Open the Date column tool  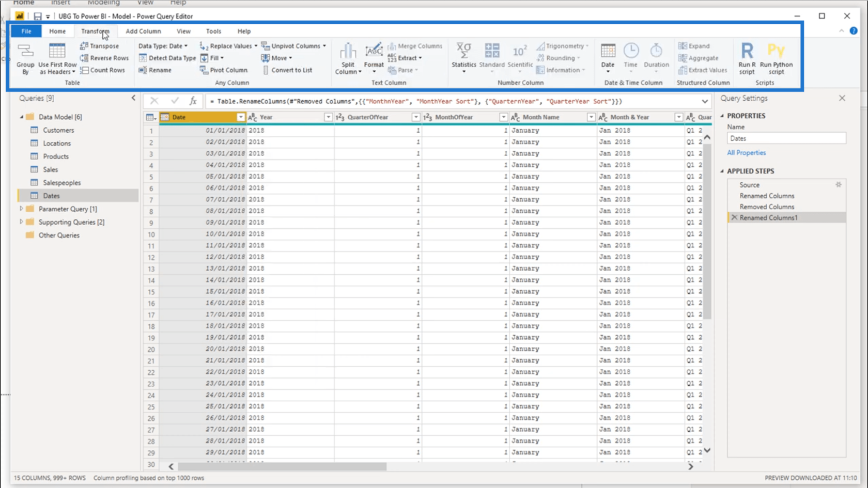608,58
